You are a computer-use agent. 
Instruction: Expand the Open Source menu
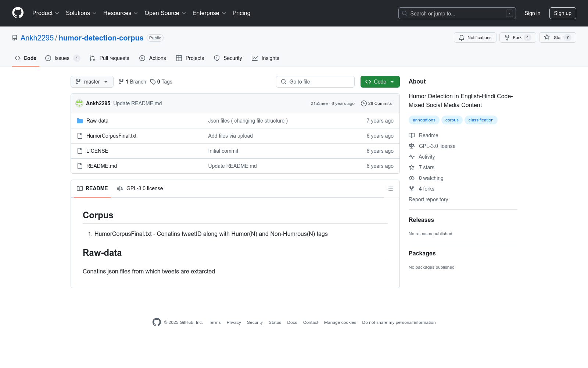(x=165, y=13)
